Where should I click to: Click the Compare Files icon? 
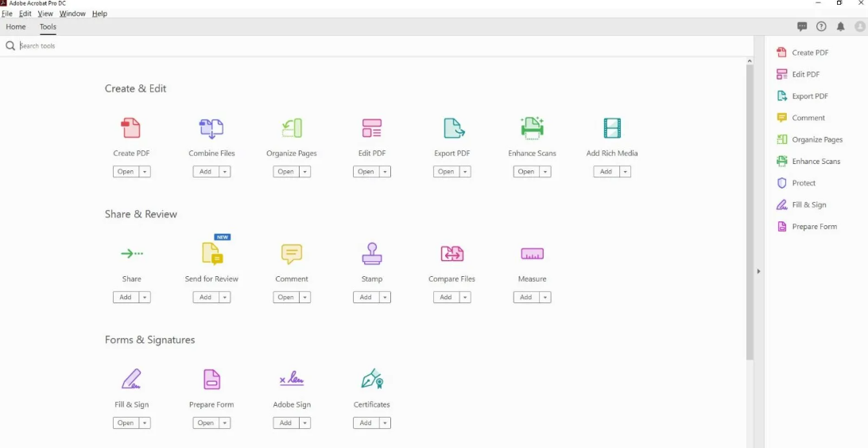click(x=451, y=253)
